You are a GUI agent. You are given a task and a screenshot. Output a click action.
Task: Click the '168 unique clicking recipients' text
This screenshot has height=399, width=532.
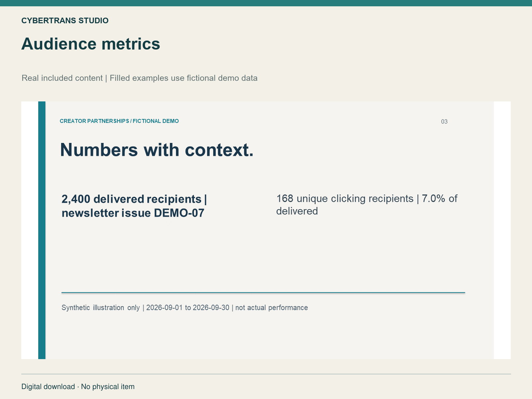pyautogui.click(x=367, y=205)
